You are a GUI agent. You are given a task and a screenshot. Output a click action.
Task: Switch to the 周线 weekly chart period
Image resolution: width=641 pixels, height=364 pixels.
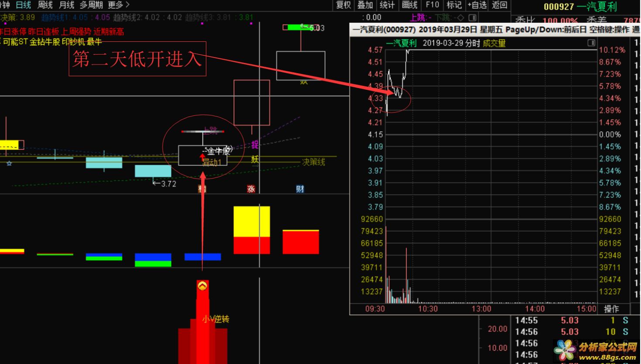[45, 5]
